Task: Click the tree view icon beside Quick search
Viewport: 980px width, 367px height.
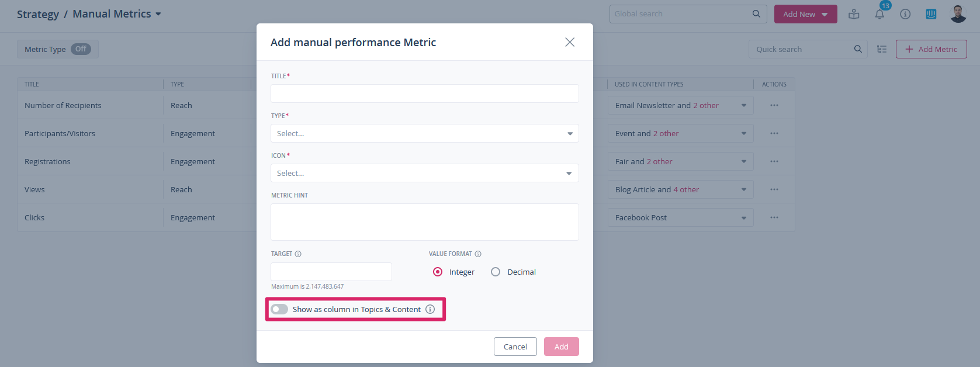Action: tap(882, 49)
